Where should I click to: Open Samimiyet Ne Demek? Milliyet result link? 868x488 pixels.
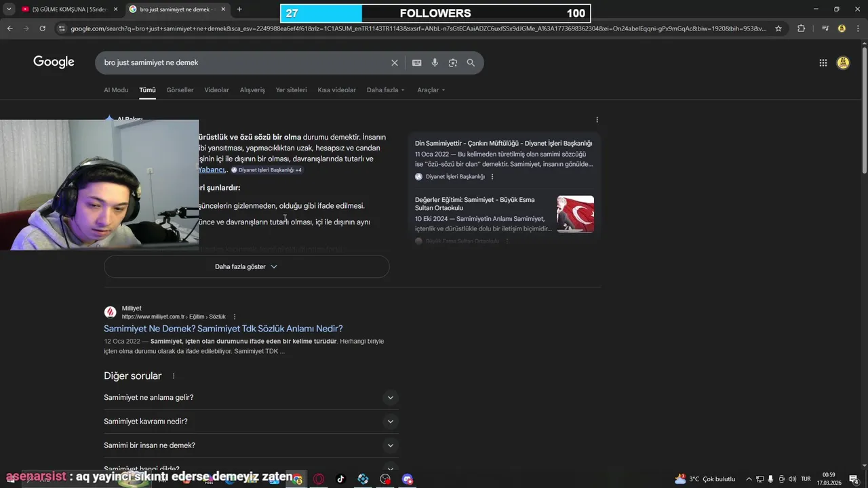pyautogui.click(x=223, y=329)
